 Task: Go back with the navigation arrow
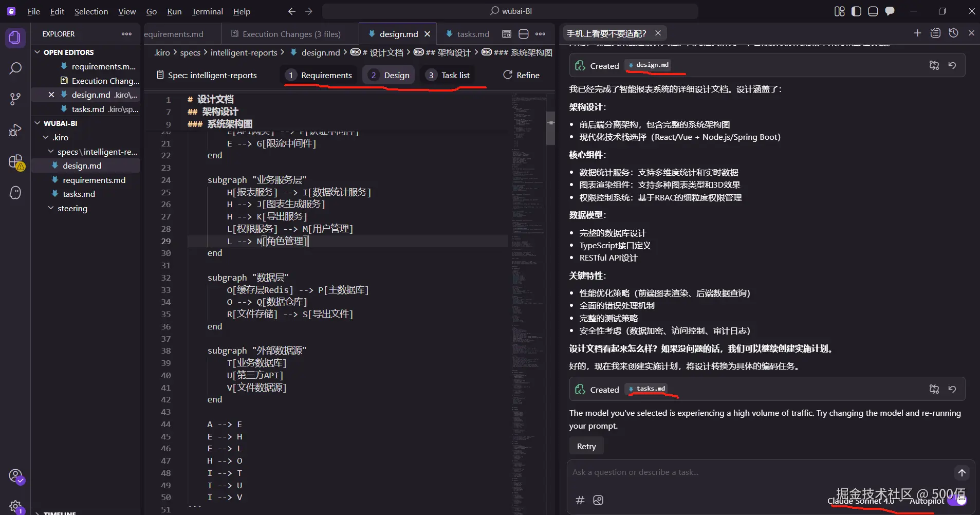[292, 11]
